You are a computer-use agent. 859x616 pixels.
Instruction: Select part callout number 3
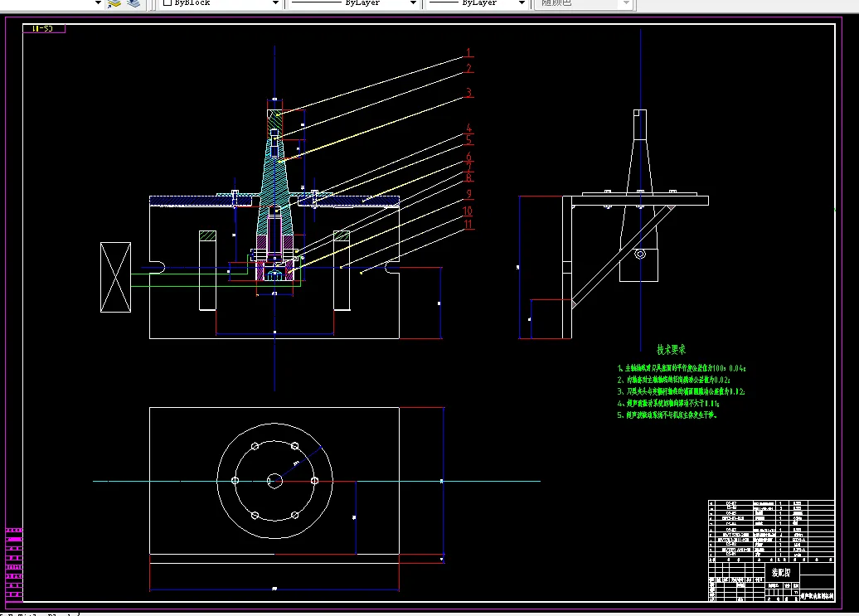click(x=469, y=93)
